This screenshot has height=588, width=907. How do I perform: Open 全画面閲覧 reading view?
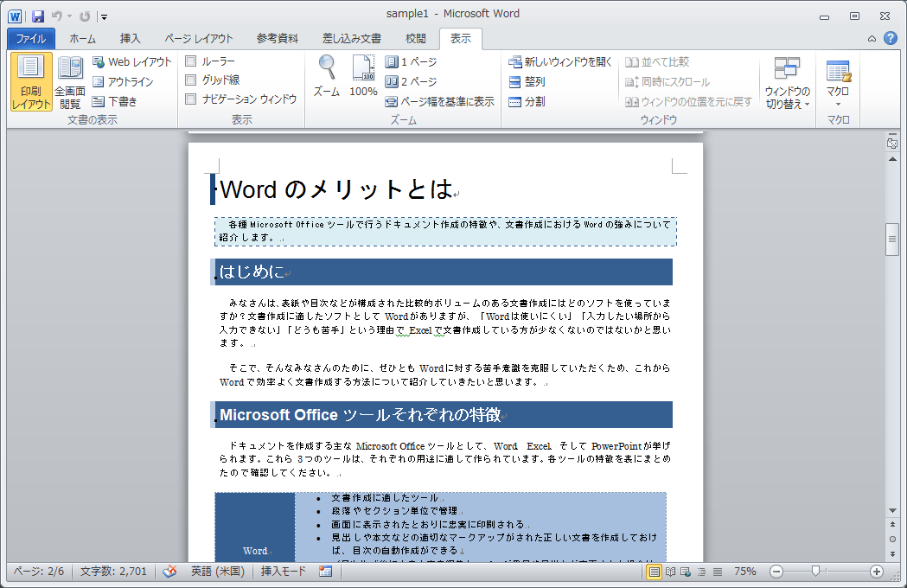pyautogui.click(x=70, y=82)
